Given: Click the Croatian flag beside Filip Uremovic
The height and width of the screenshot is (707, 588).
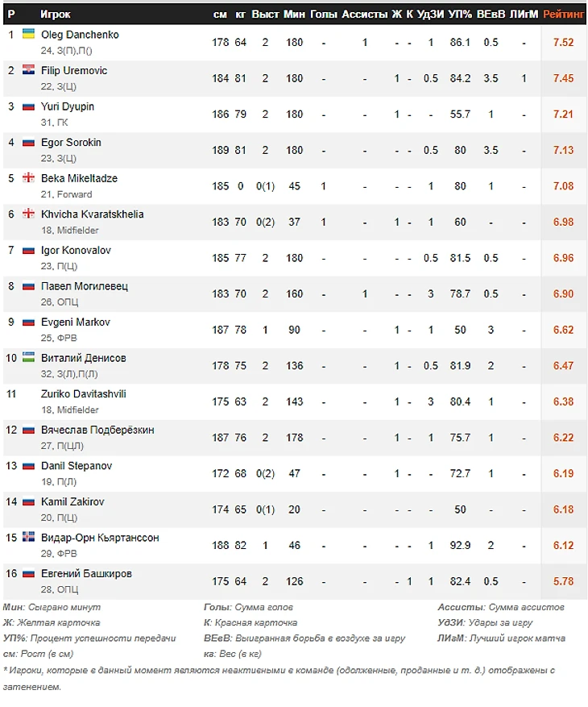Looking at the screenshot, I should click(x=28, y=70).
